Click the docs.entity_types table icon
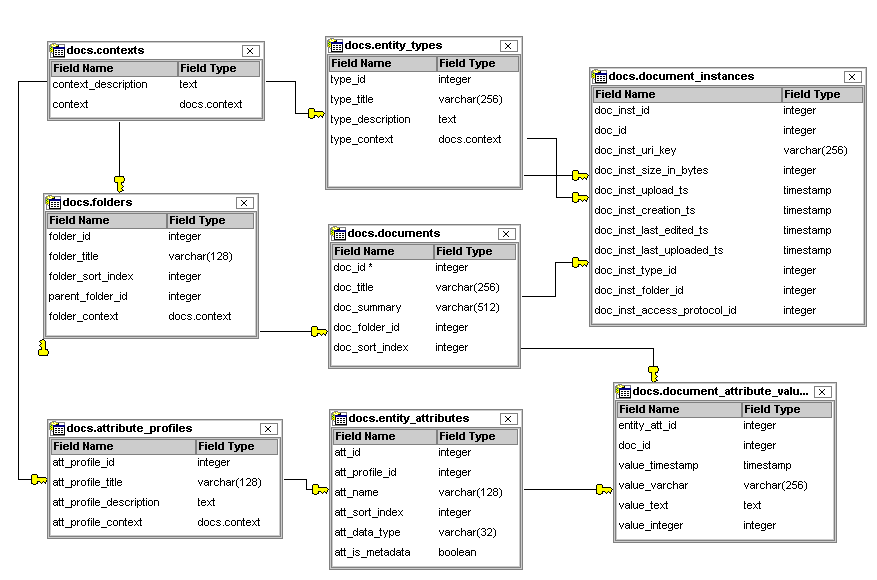This screenshot has width=877, height=580. [x=337, y=46]
